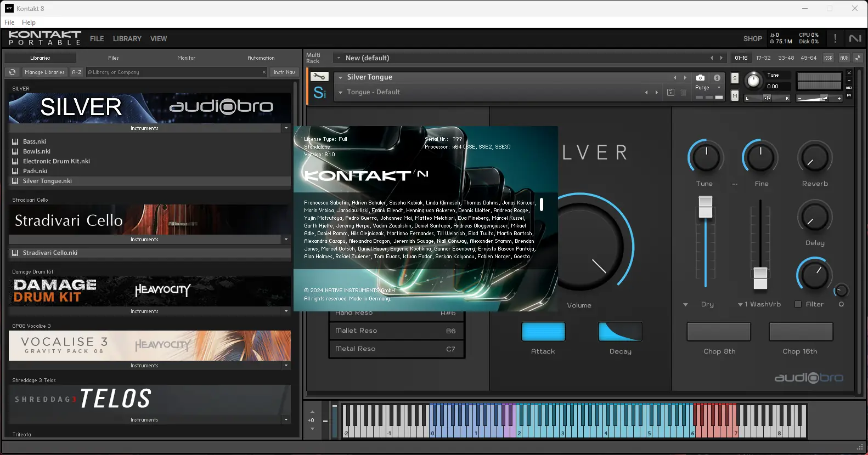Toggle the AUX sends panel
The width and height of the screenshot is (868, 455).
[x=844, y=58]
